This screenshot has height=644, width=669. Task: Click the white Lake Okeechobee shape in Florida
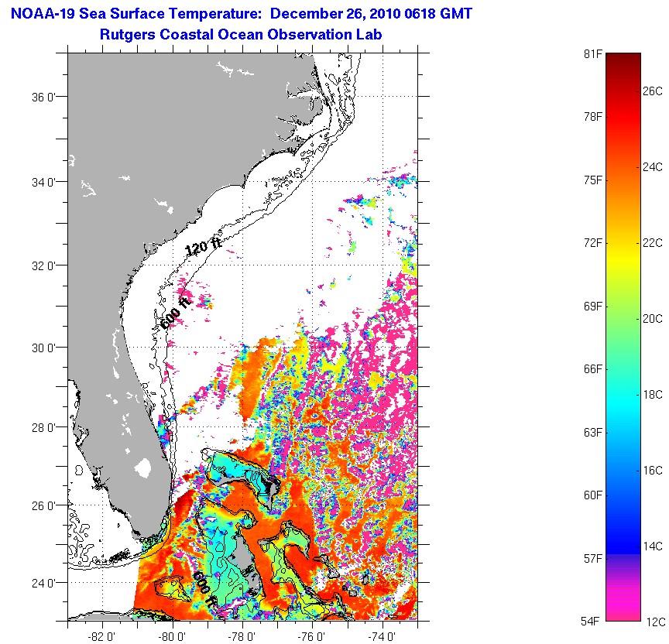143,468
